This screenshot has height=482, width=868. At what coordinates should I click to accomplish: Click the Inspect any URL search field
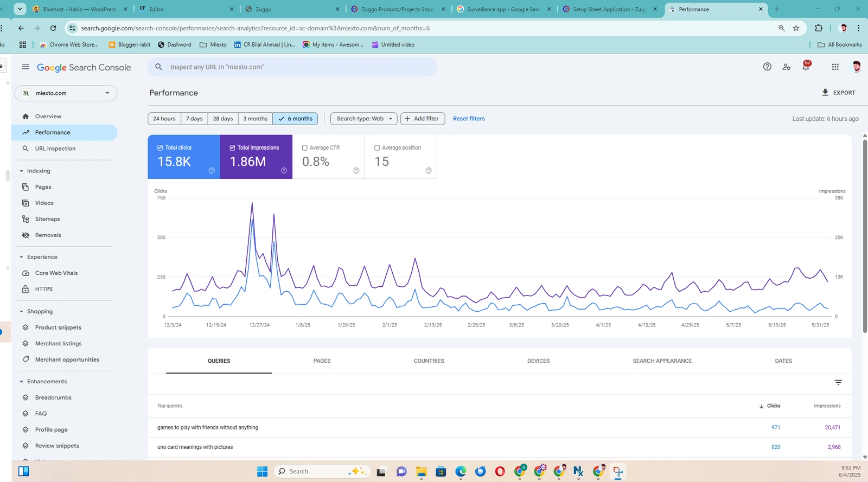(x=292, y=67)
